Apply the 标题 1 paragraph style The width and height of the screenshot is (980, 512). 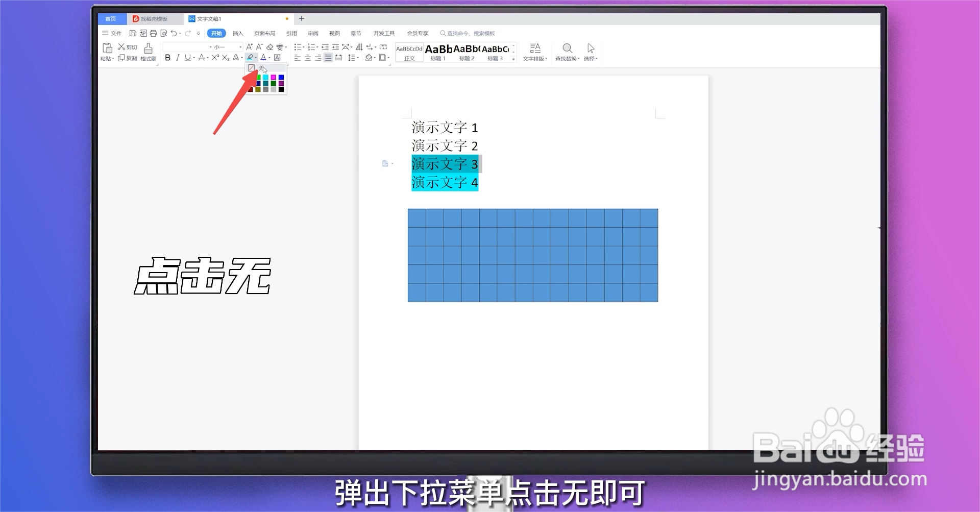(437, 51)
